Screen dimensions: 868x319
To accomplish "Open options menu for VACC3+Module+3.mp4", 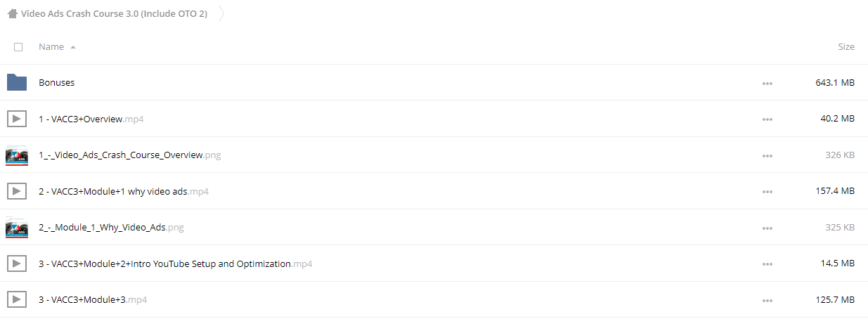I will click(767, 301).
